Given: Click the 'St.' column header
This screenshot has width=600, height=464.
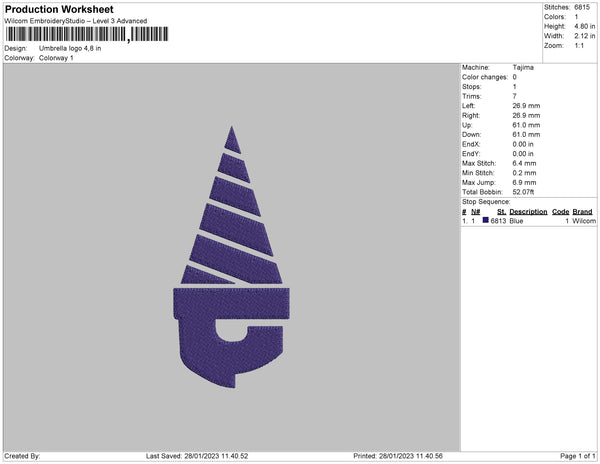Looking at the screenshot, I should [x=501, y=212].
